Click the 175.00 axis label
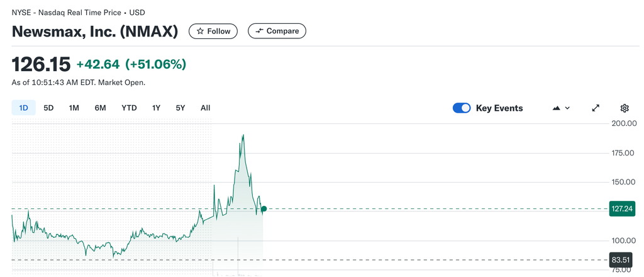The image size is (644, 277). click(624, 153)
